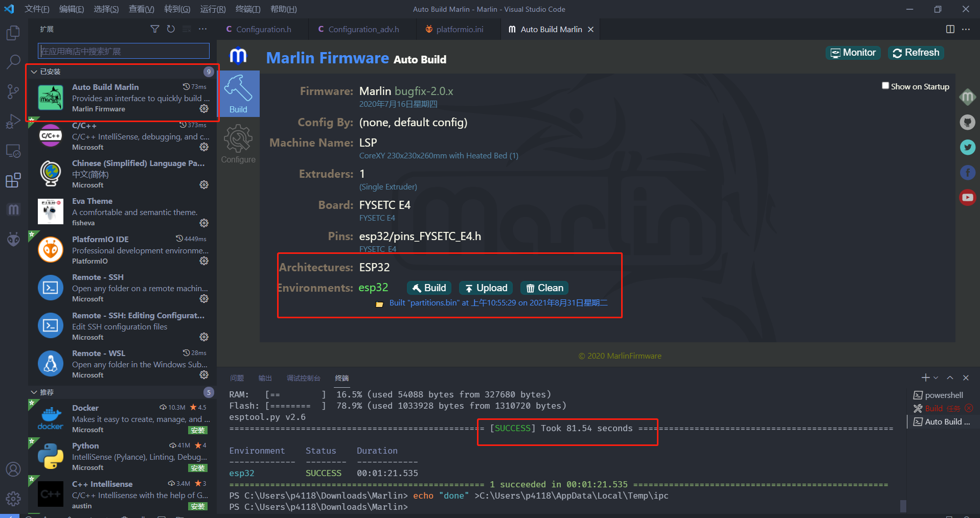Viewport: 980px width, 518px height.
Task: Open Marlin Facebook icon
Action: point(967,172)
